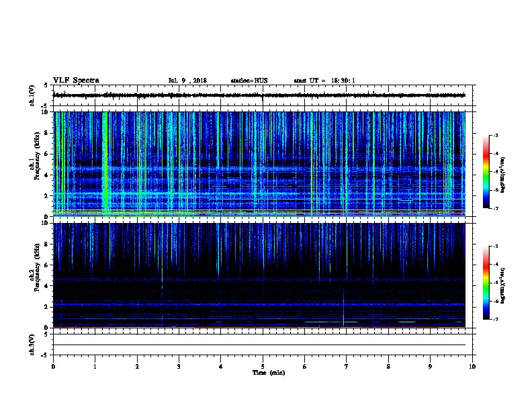Click the ch.2 colorbar "log(PSD)(V²/Hz)" label
Image resolution: width=532 pixels, height=411 pixels.
[502, 285]
